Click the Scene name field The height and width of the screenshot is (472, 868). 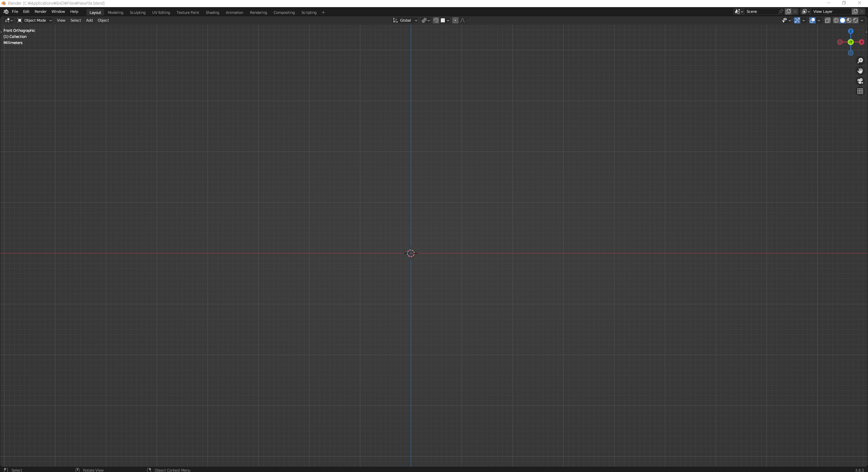click(761, 12)
